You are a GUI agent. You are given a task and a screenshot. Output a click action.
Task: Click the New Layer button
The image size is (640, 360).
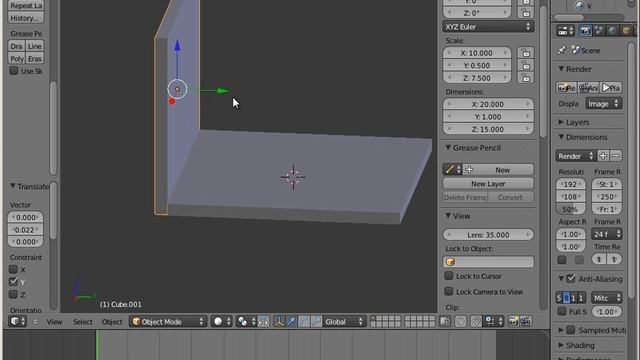[x=488, y=184]
